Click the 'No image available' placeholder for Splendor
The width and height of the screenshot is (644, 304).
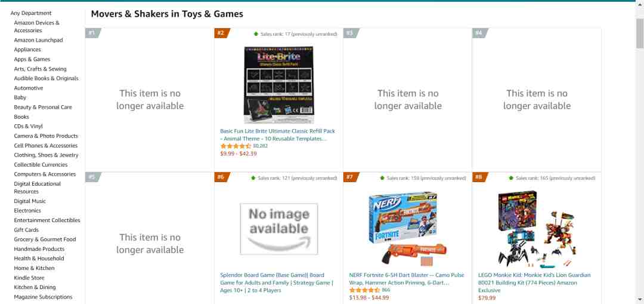pyautogui.click(x=279, y=229)
